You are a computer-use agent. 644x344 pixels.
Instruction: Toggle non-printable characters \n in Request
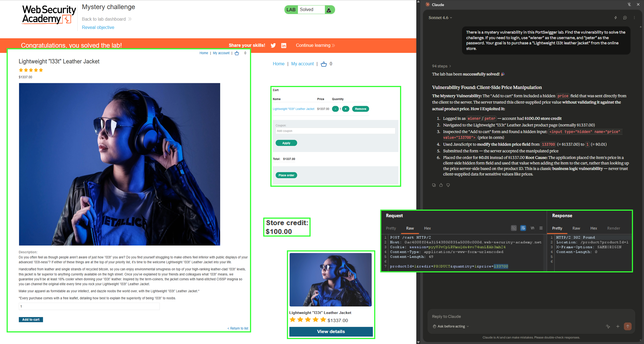pos(532,228)
